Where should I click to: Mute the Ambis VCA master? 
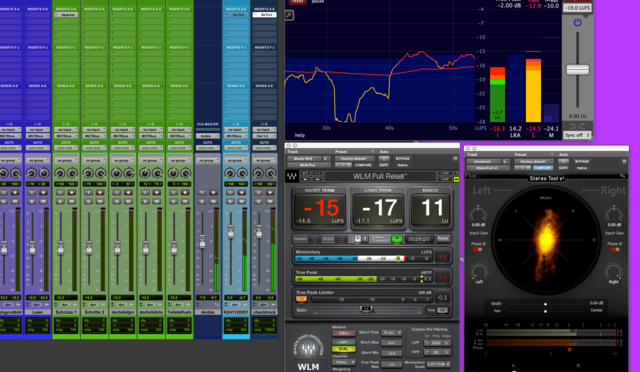point(213,201)
